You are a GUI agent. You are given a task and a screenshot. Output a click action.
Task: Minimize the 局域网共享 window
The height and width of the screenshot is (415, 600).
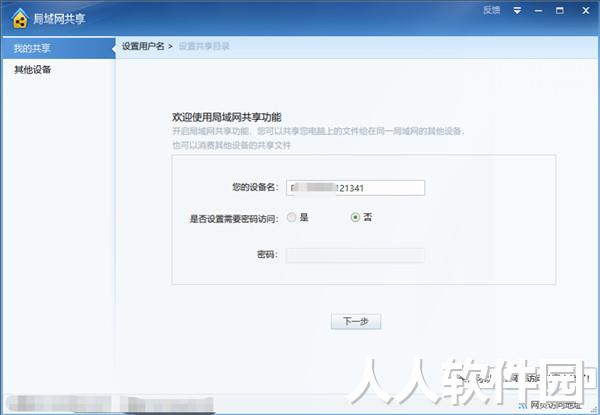[538, 11]
